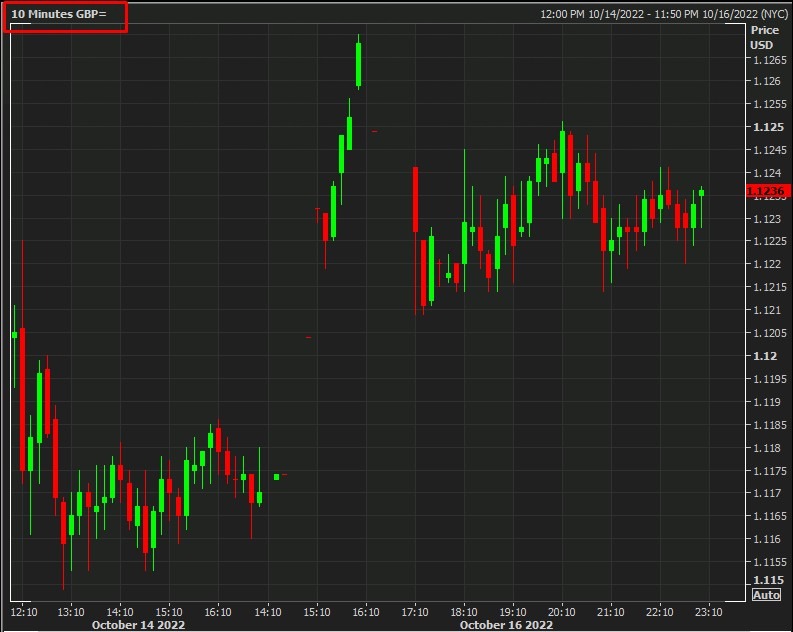Select the 10 Minutes GBP= chart title
The image size is (793, 632).
[59, 14]
